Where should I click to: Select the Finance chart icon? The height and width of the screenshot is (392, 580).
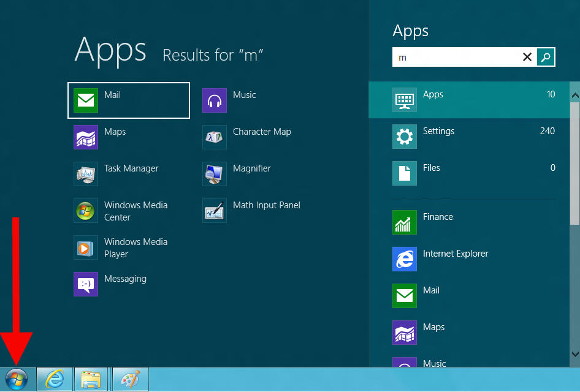click(405, 222)
